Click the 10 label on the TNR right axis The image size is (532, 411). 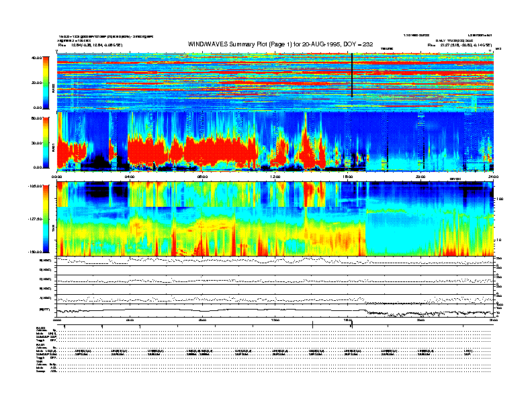498,240
